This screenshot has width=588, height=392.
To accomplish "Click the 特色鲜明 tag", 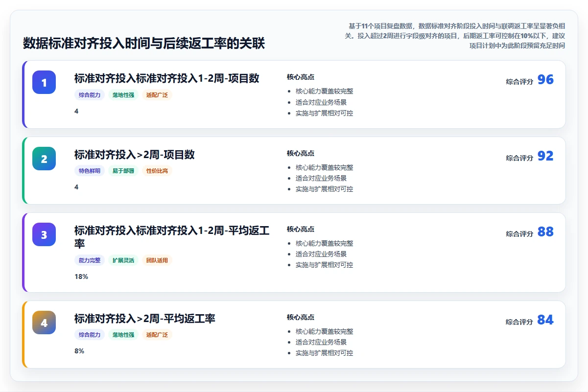I will [90, 171].
